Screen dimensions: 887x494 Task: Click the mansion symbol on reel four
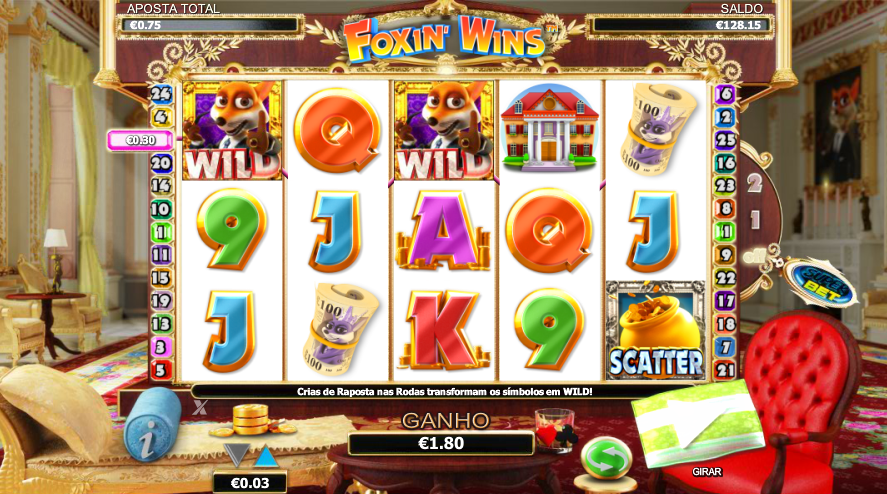(549, 128)
